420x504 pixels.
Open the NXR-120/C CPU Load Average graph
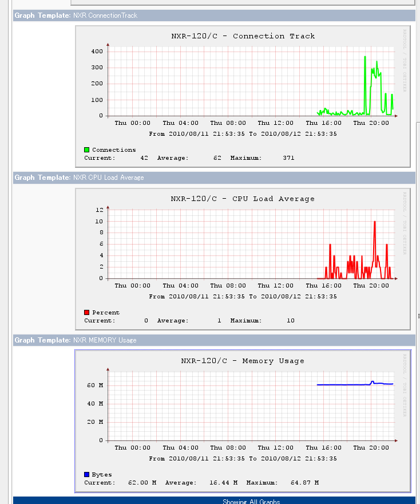[x=243, y=259]
